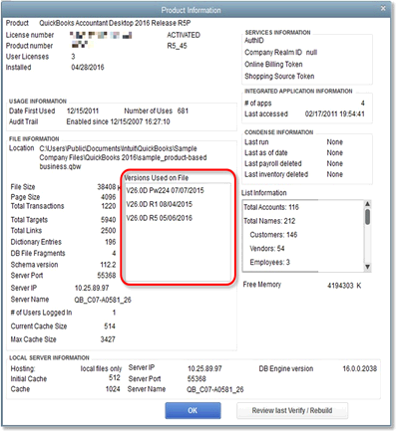Click the DB Engine version 16.0.0.2038
The width and height of the screenshot is (396, 431).
pos(360,368)
